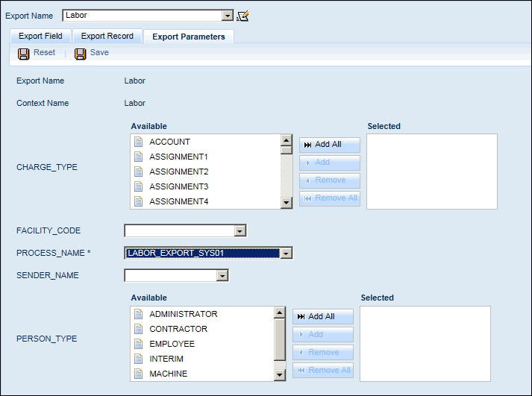The height and width of the screenshot is (396, 532).
Task: Click the Save floppy disk icon
Action: point(81,53)
